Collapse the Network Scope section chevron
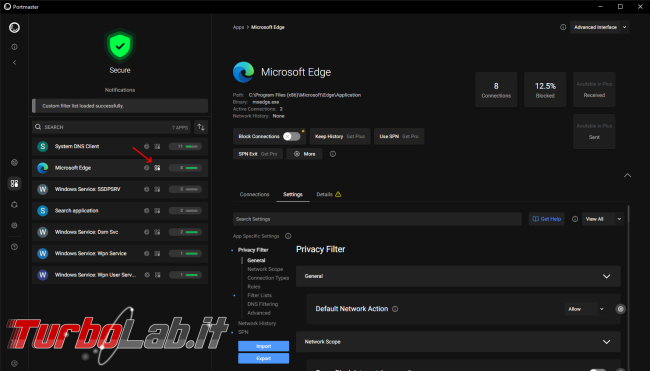The height and width of the screenshot is (371, 650). [606, 342]
